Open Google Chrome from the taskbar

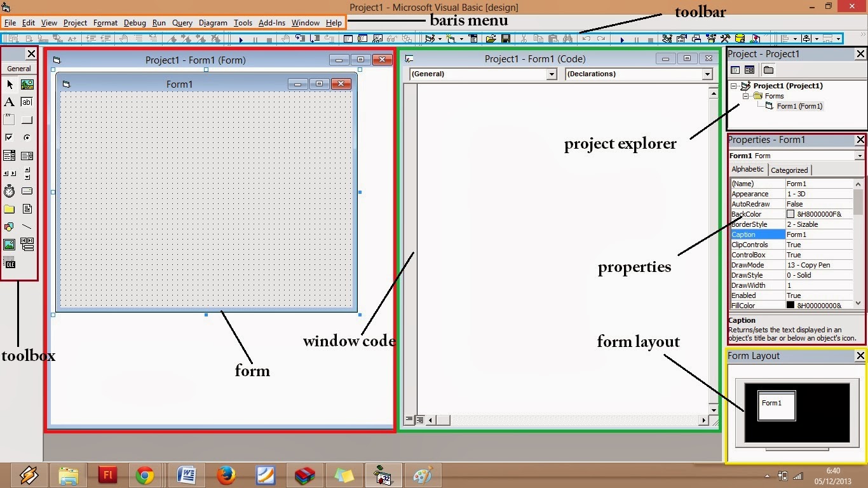[x=144, y=475]
